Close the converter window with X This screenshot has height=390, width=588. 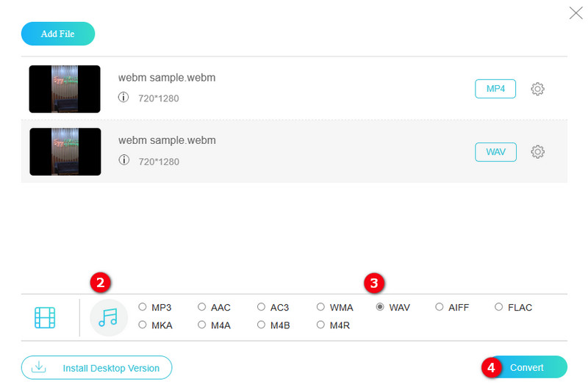[576, 12]
